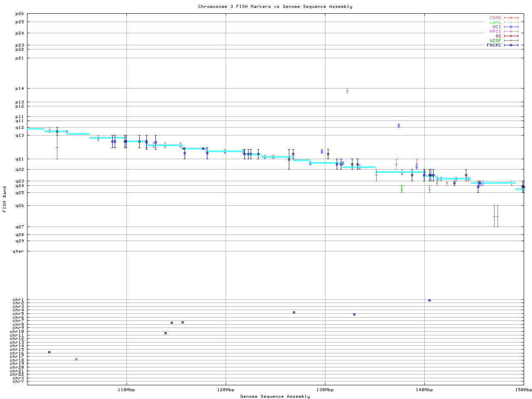532x399 pixels.
Task: Click the RPCI legend marker sample
Action: pos(511,32)
